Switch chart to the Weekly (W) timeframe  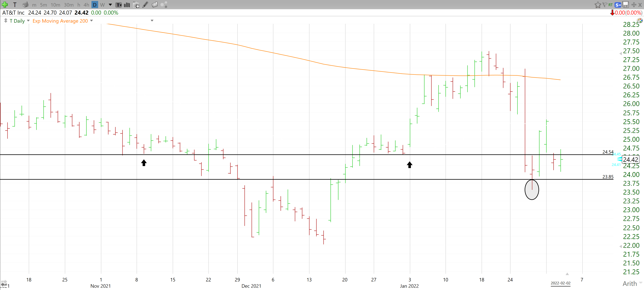pyautogui.click(x=102, y=5)
